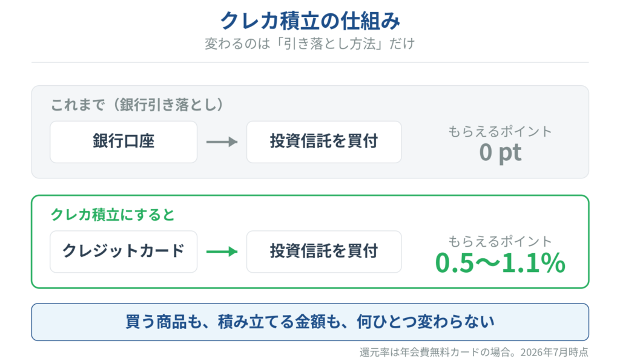
Task: Click the green 0.5〜1.1% value
Action: click(x=500, y=263)
